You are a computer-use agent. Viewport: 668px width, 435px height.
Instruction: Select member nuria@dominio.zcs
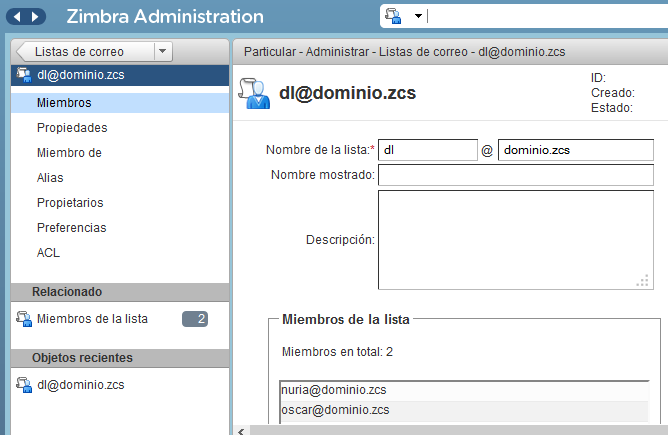pyautogui.click(x=464, y=390)
